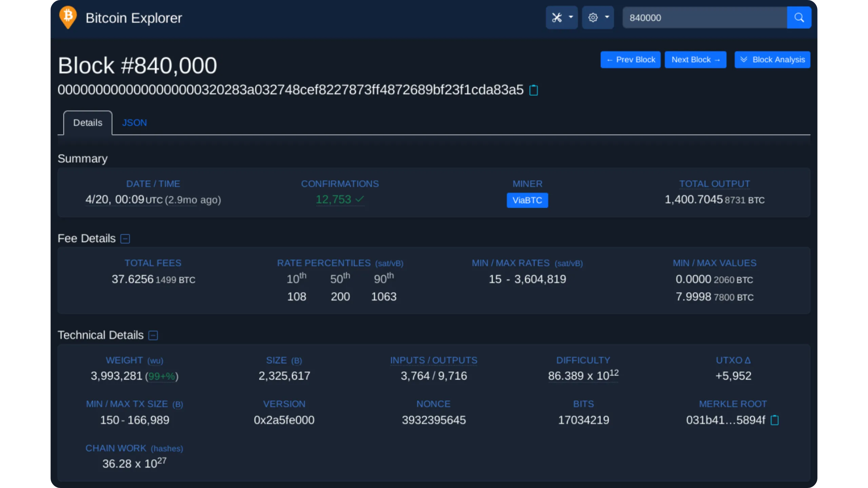Viewport: 868px width, 488px height.
Task: Click the double-chevron icon in Block Analysis
Action: point(744,60)
